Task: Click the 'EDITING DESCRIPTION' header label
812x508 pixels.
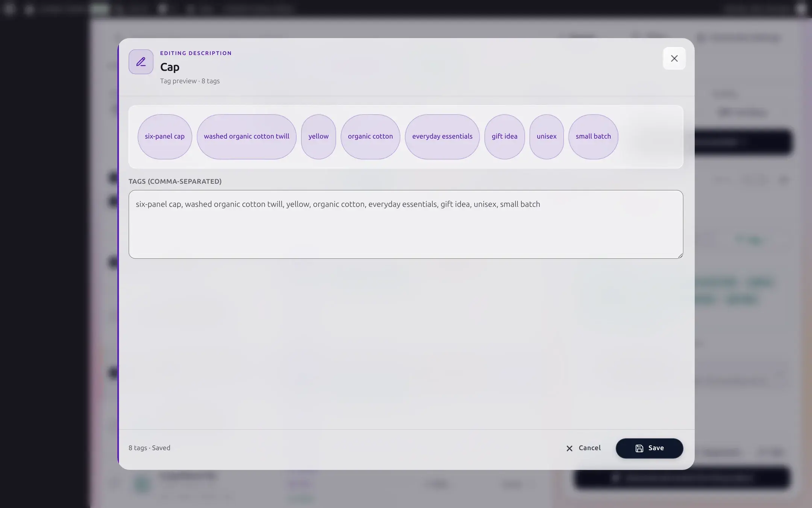Action: point(196,53)
